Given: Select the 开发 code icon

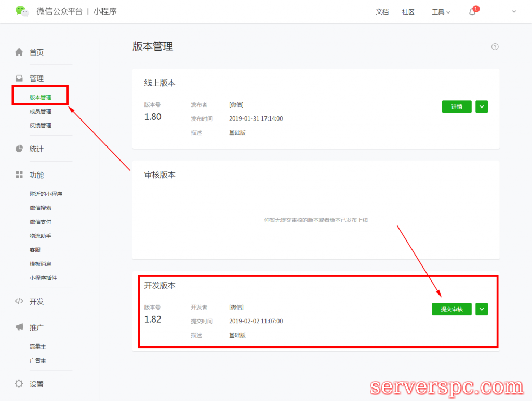Looking at the screenshot, I should click(x=19, y=301).
